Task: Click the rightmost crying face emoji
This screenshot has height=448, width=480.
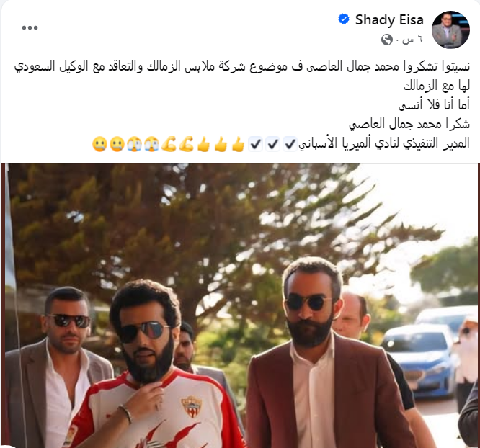Action: click(x=152, y=144)
